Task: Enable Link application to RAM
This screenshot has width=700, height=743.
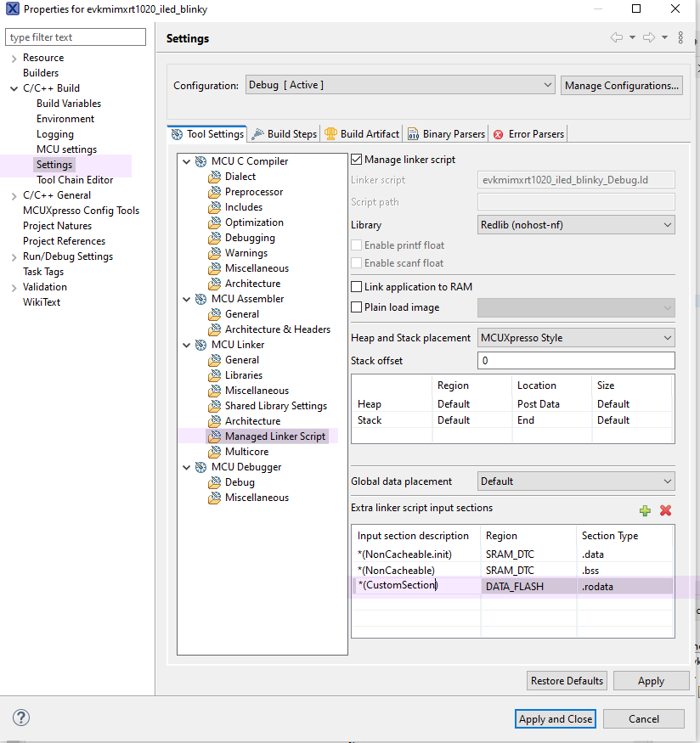Action: point(357,286)
